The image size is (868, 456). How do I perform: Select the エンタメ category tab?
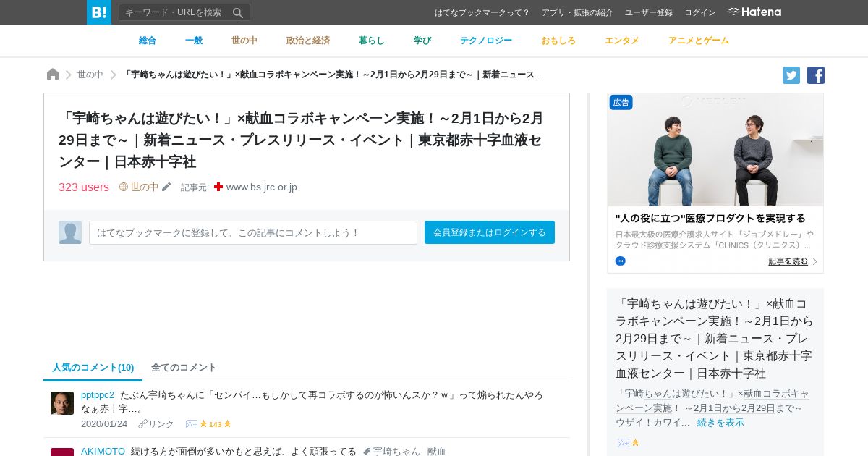point(622,41)
